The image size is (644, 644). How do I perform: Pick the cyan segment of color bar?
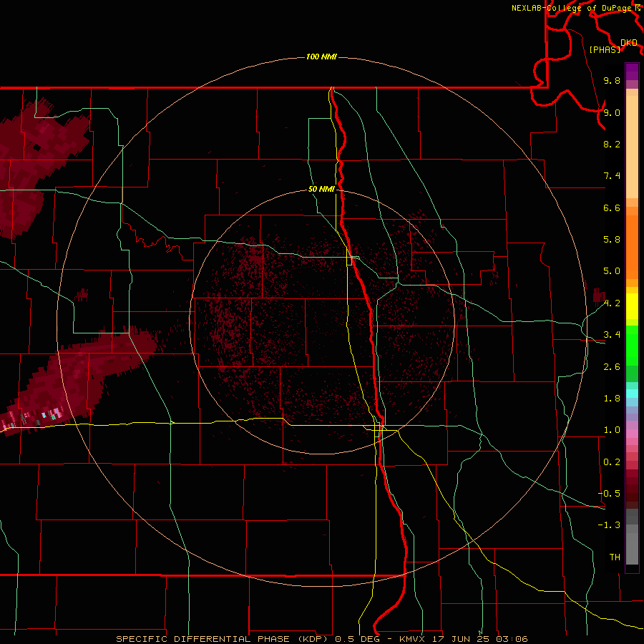click(632, 394)
